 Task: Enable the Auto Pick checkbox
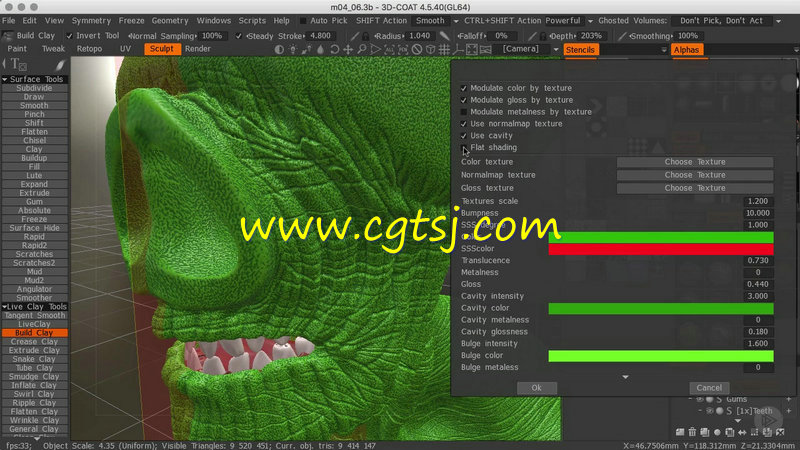coord(303,21)
